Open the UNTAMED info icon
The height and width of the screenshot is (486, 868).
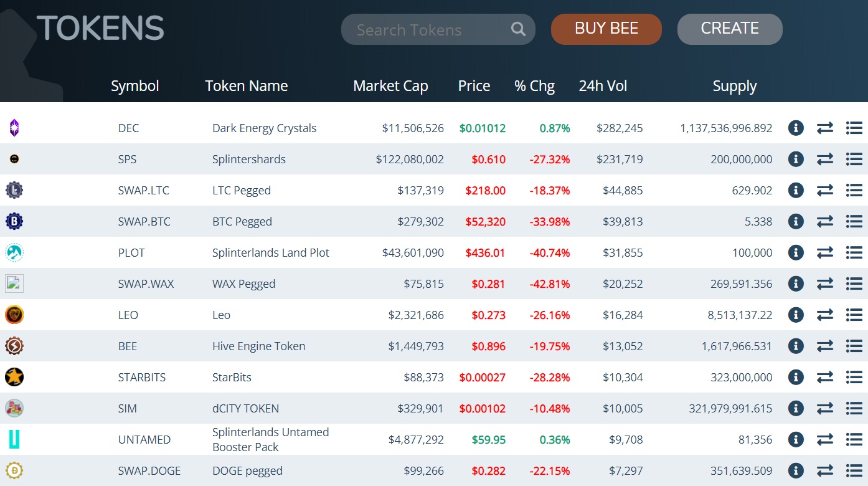coord(796,439)
